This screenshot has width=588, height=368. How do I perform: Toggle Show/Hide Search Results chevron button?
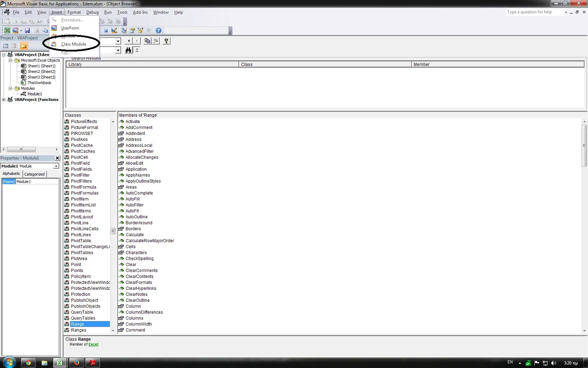click(x=137, y=50)
